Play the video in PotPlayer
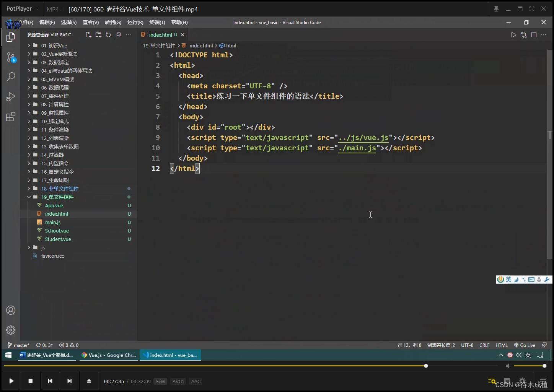The width and height of the screenshot is (554, 392). (x=11, y=381)
